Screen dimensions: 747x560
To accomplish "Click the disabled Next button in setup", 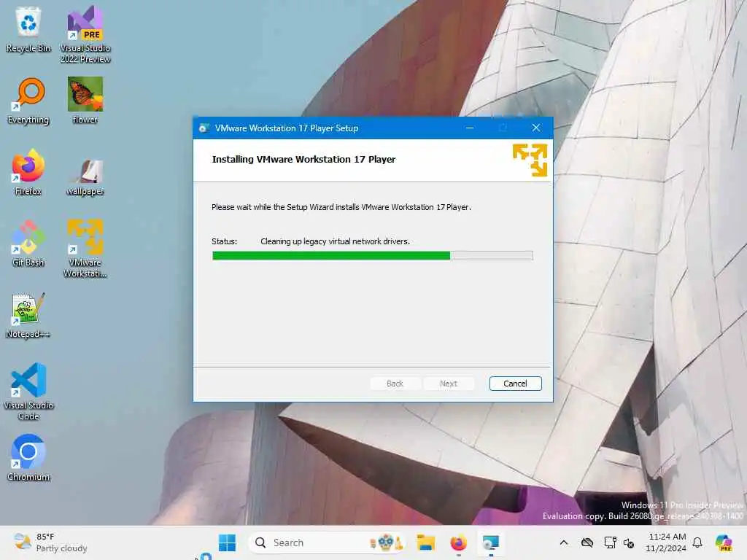I will pyautogui.click(x=449, y=384).
